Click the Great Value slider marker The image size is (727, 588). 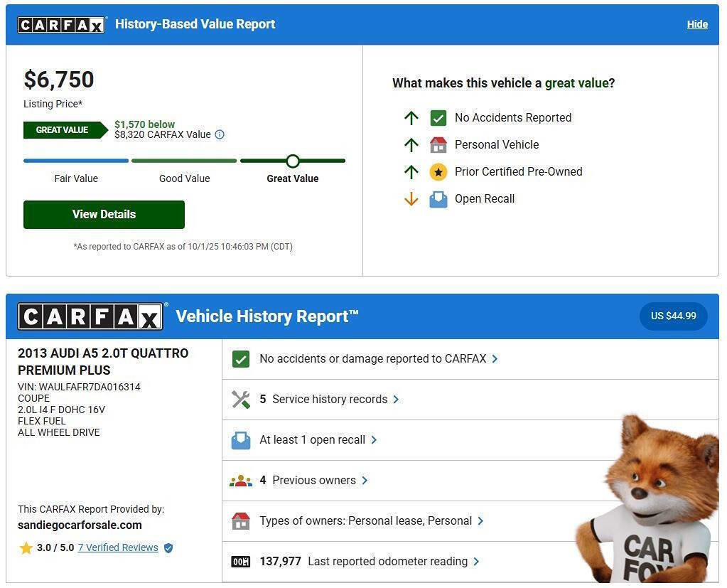293,161
